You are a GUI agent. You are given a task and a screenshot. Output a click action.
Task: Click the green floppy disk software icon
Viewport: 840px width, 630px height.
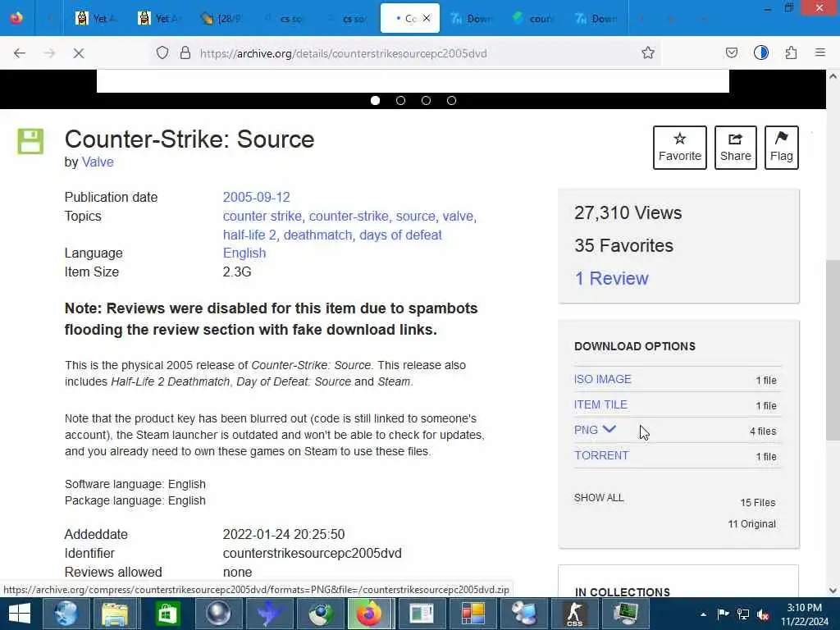[30, 141]
